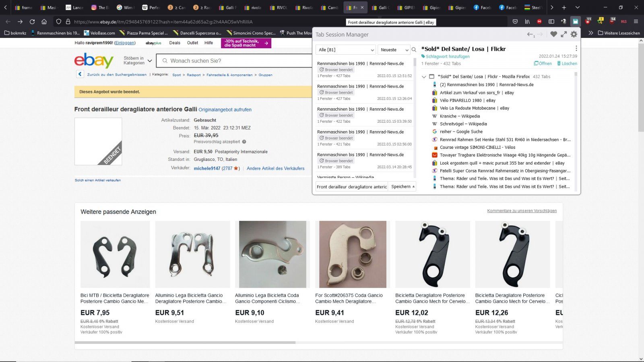Screen dimensions: 644x362
Task: Click Andere Artikel des Verkäufers link
Action: pyautogui.click(x=276, y=168)
